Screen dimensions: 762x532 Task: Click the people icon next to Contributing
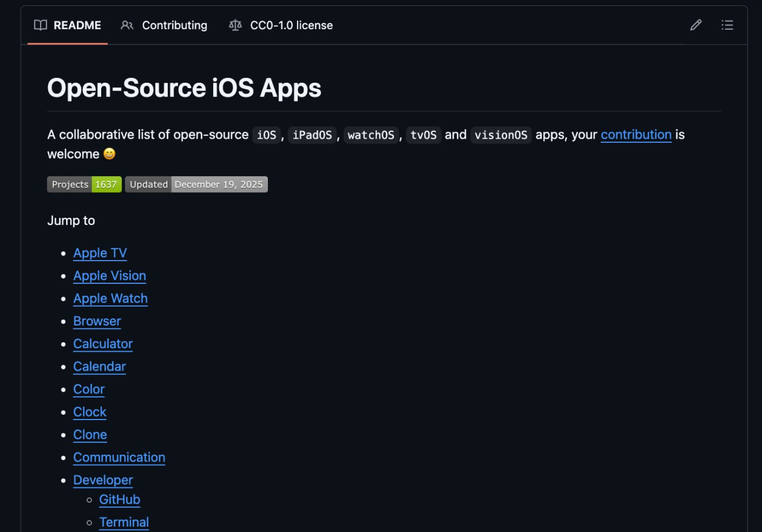(x=127, y=25)
